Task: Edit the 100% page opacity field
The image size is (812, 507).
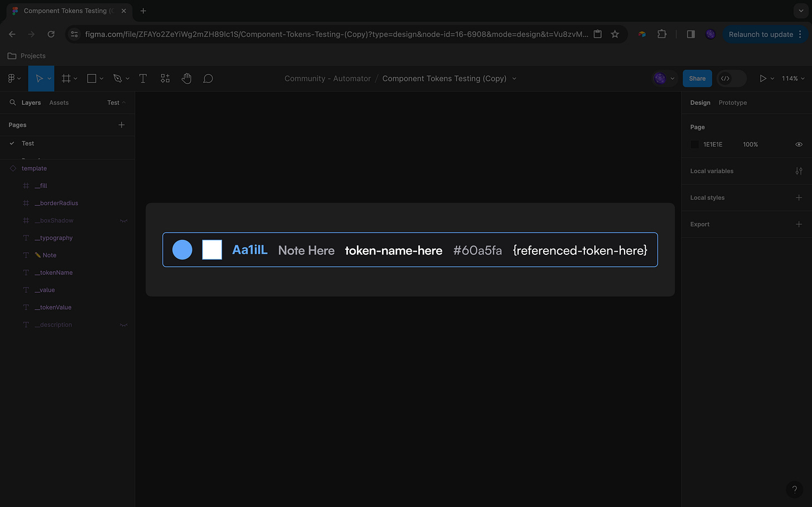Action: (x=751, y=144)
